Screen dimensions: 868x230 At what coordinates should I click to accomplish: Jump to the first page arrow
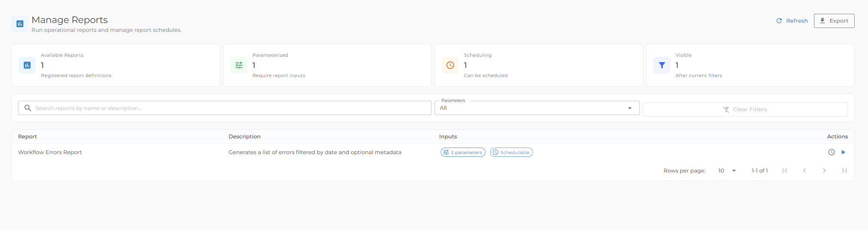coord(785,171)
